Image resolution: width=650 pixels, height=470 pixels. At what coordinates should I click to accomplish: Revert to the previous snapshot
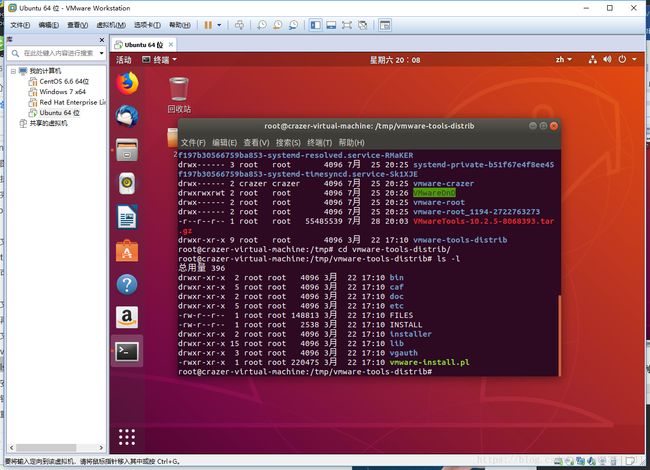tap(278, 25)
